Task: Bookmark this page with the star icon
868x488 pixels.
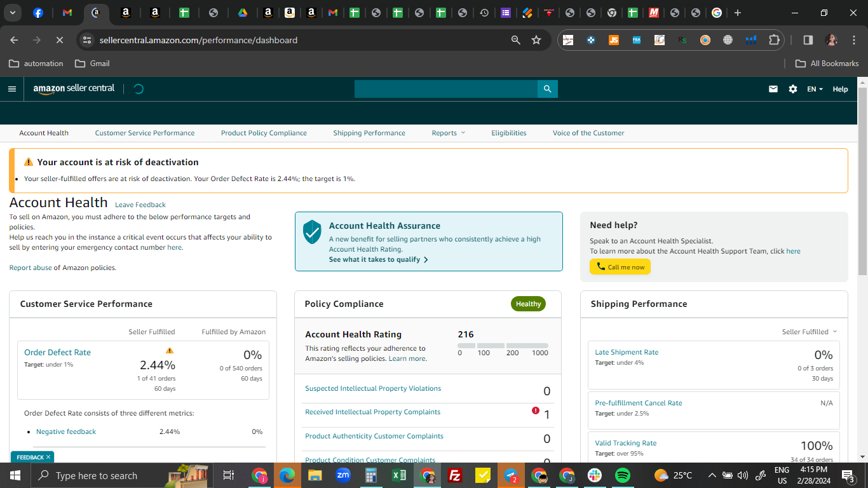Action: [536, 40]
